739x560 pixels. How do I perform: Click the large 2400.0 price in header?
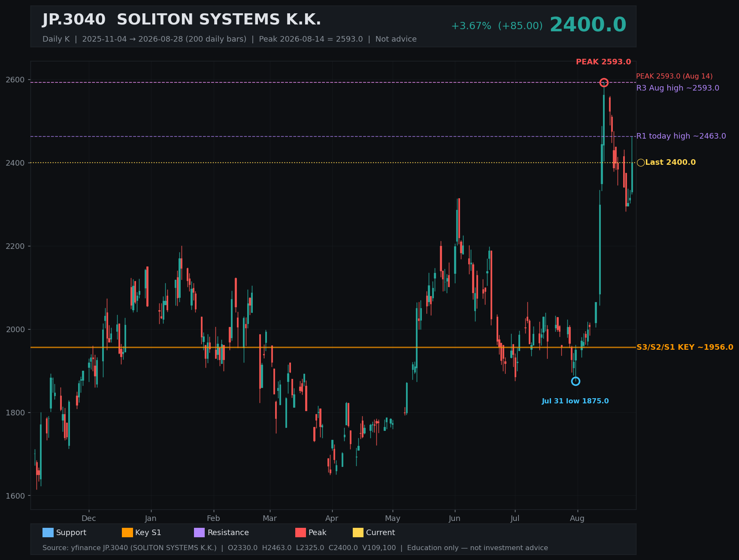click(588, 25)
